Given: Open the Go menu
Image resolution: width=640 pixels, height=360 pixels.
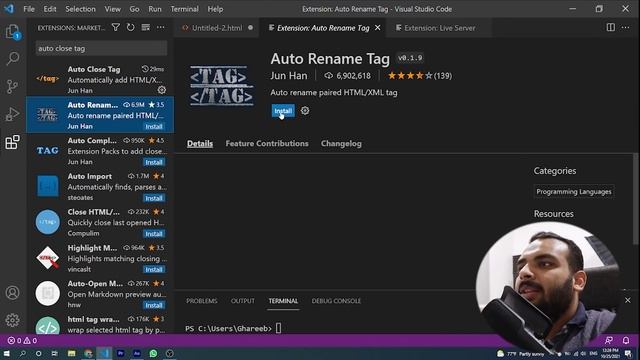Looking at the screenshot, I should pos(134,9).
